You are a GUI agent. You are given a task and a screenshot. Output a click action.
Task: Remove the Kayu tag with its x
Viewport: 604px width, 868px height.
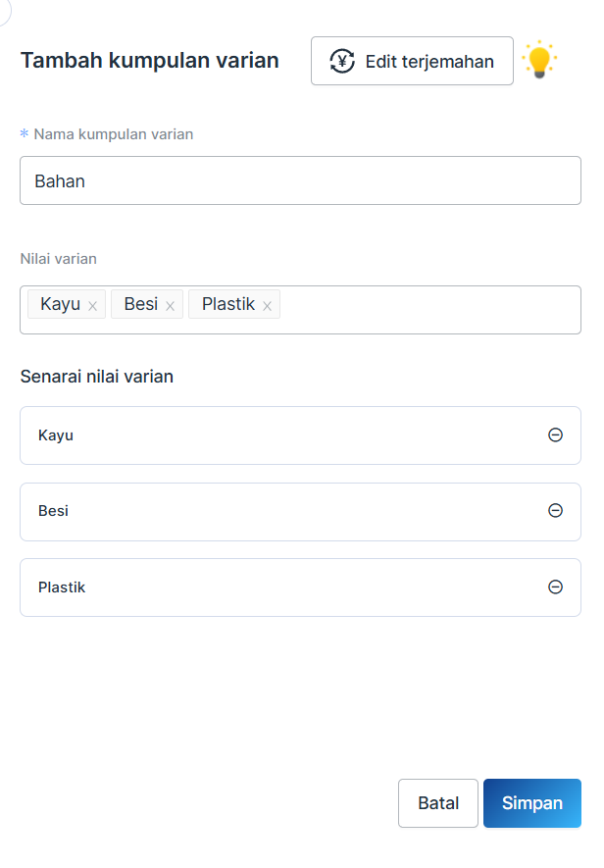pyautogui.click(x=93, y=306)
